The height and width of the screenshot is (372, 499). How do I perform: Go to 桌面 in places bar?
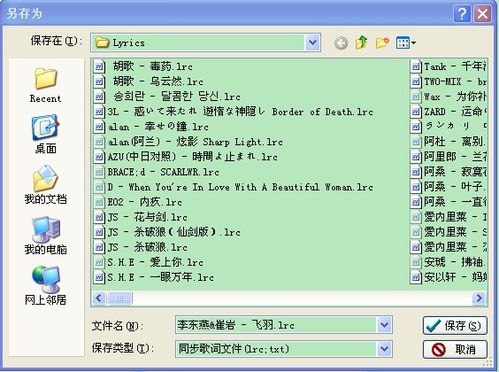pos(45,135)
